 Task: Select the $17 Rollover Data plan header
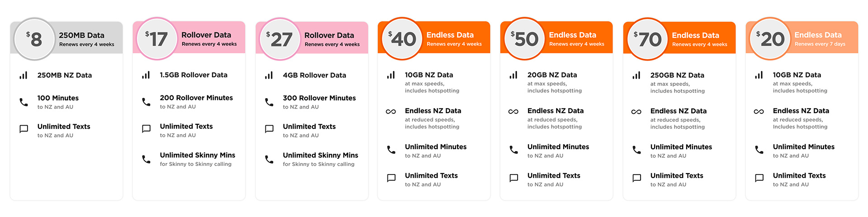coord(189,37)
